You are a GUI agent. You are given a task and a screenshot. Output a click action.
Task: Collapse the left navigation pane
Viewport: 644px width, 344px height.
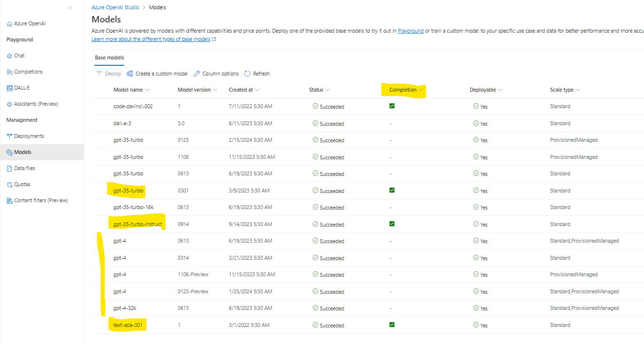pyautogui.click(x=70, y=8)
